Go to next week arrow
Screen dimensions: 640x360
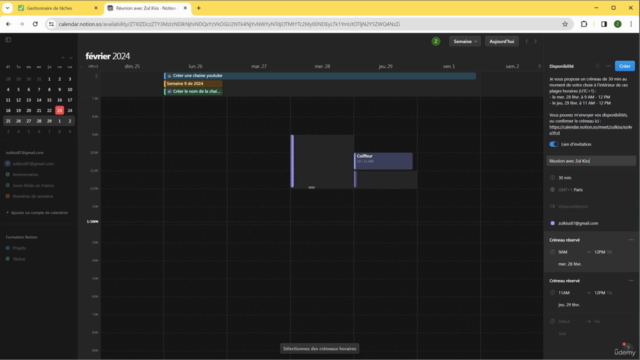tap(536, 41)
